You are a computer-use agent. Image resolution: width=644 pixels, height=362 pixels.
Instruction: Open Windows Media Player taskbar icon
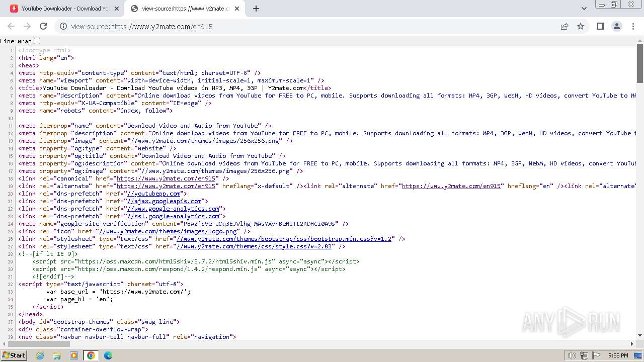(74, 355)
